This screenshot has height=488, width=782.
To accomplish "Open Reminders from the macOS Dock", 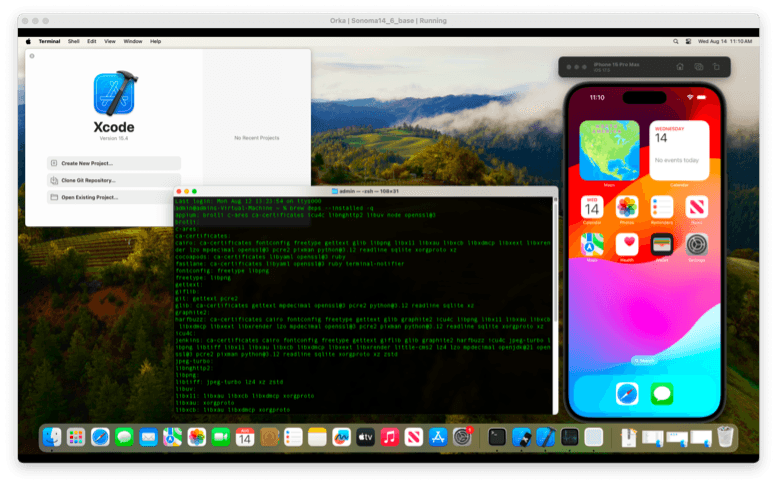I will 293,438.
